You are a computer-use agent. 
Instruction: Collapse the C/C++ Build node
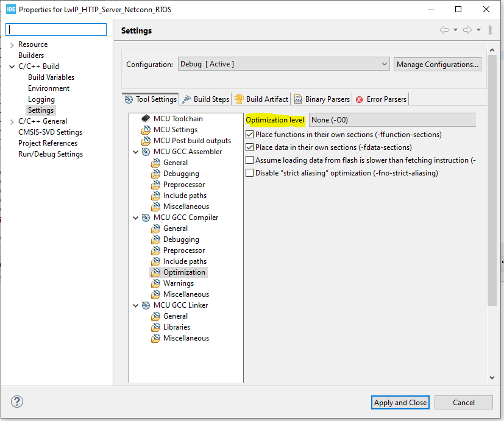tap(12, 67)
